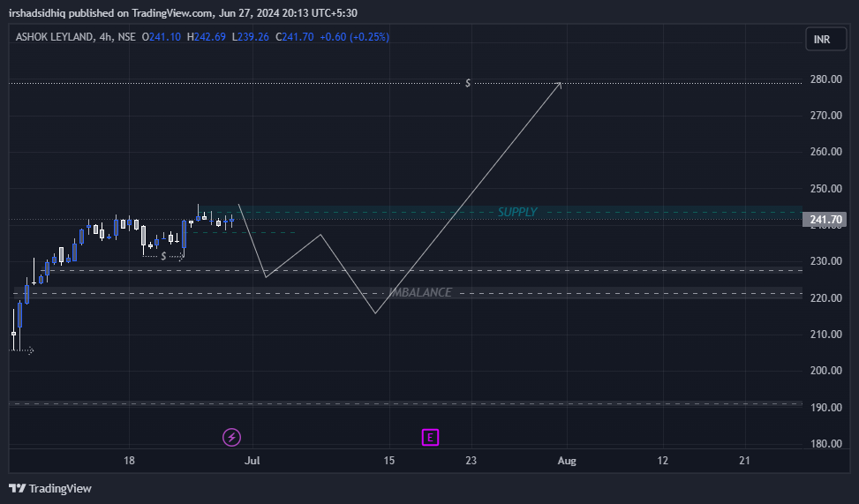Click the 280.00 price axis label
This screenshot has height=504, width=859.
tap(825, 79)
